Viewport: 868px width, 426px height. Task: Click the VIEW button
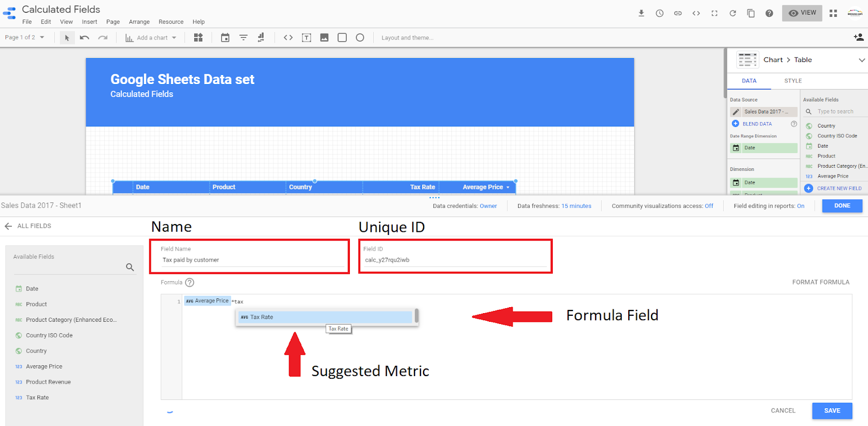click(x=802, y=13)
